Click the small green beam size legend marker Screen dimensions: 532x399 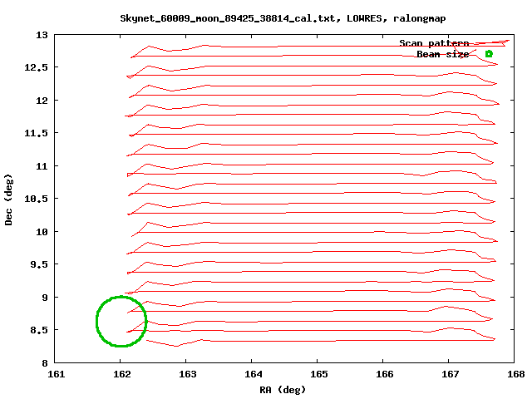tap(489, 53)
